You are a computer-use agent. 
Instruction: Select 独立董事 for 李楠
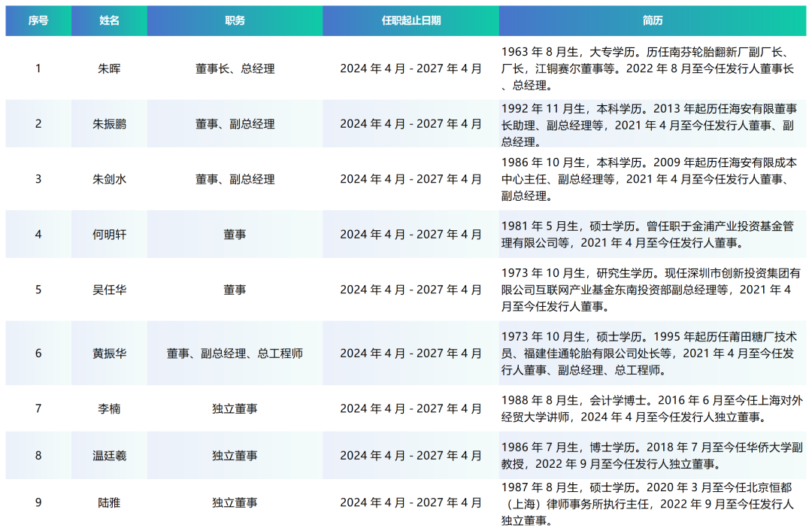(235, 408)
